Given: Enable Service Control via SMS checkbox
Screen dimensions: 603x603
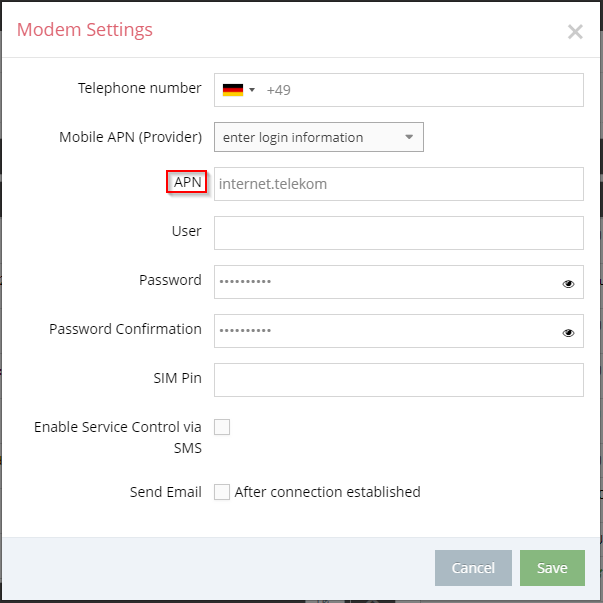Looking at the screenshot, I should pyautogui.click(x=222, y=427).
